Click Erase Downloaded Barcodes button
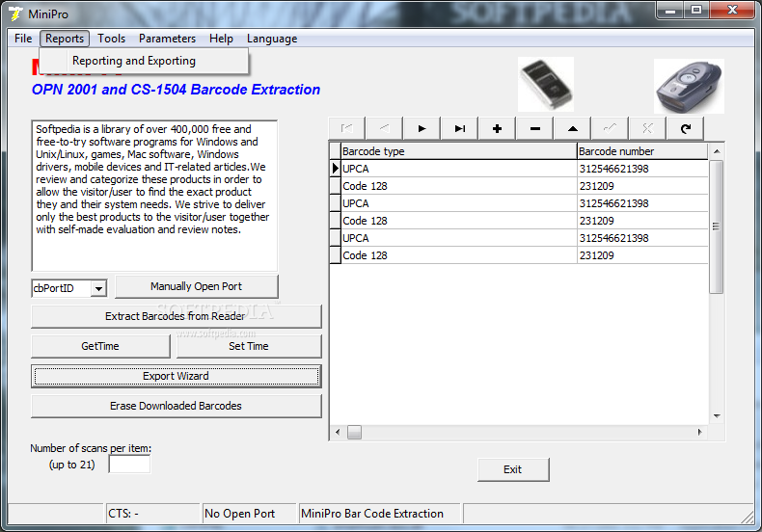 tap(176, 406)
